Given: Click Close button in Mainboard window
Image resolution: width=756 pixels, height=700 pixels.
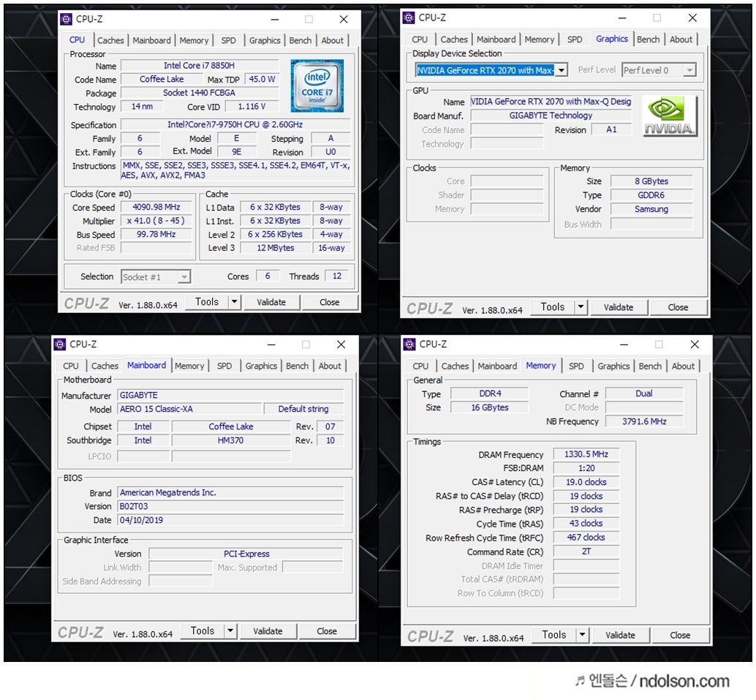Looking at the screenshot, I should click(327, 631).
